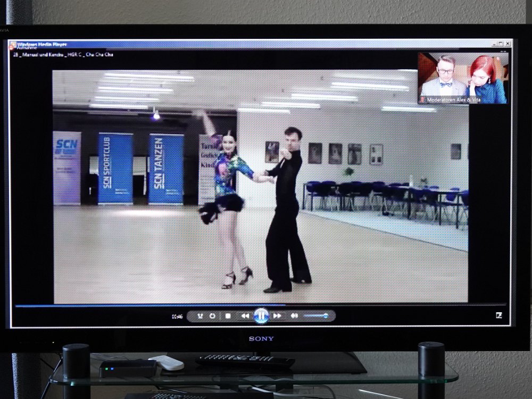This screenshot has height=399, width=532.
Task: Select the Moderatoren Alex & Vita video thumbnail
Action: pos(463,78)
